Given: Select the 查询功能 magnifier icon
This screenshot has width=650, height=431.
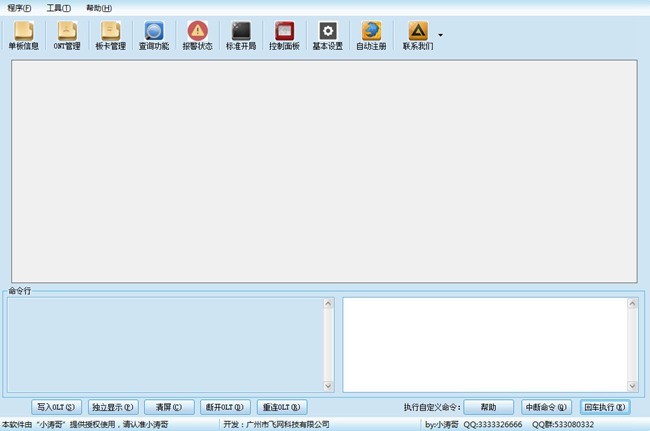Looking at the screenshot, I should click(x=154, y=36).
